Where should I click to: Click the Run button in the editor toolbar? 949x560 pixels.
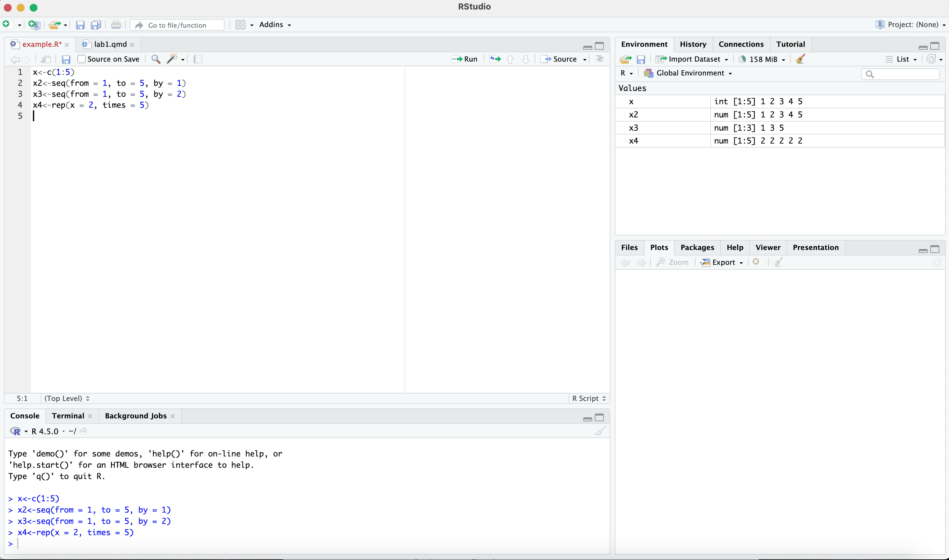(x=465, y=59)
